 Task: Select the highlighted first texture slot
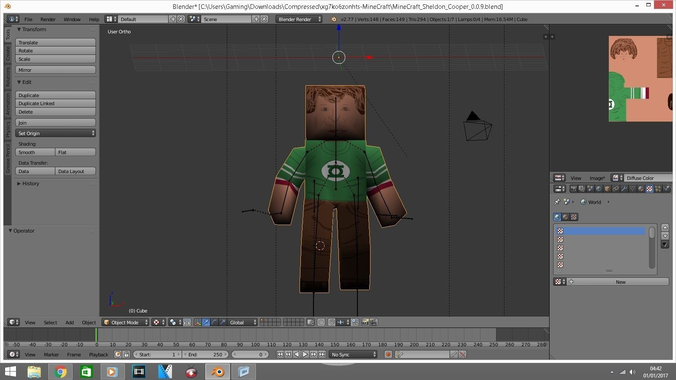602,231
